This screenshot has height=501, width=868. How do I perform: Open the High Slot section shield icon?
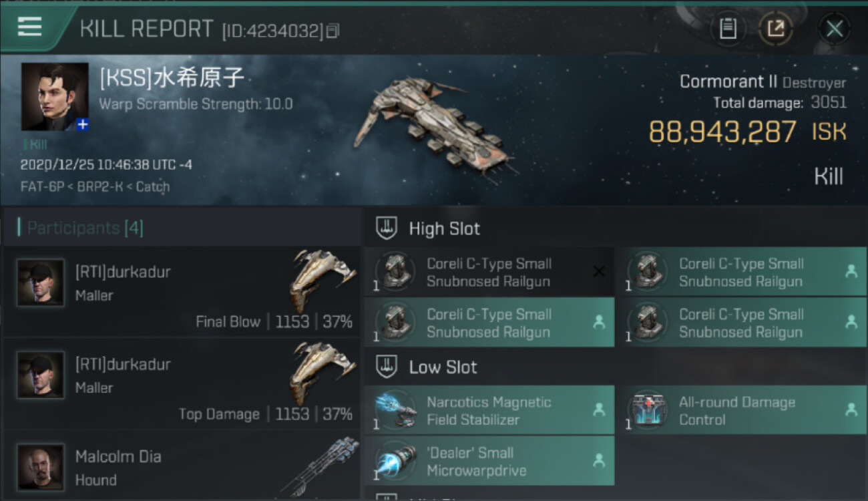pyautogui.click(x=385, y=228)
